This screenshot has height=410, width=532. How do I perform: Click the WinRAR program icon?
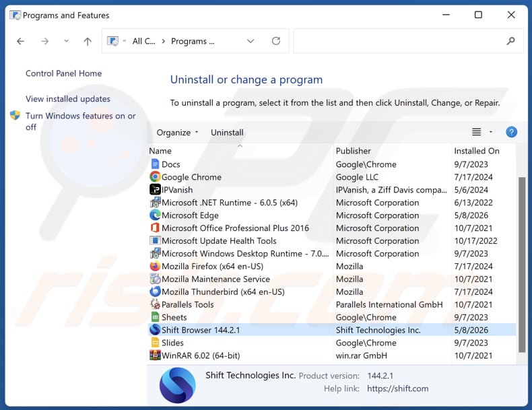[x=155, y=355]
